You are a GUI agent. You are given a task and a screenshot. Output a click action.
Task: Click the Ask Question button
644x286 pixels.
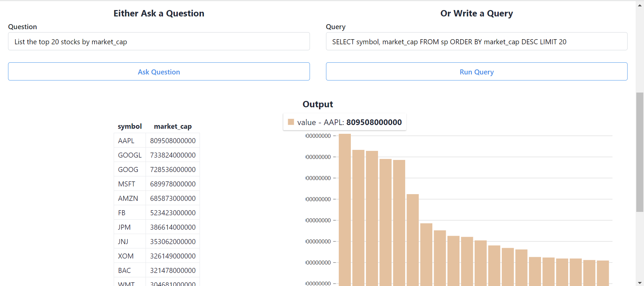point(159,71)
